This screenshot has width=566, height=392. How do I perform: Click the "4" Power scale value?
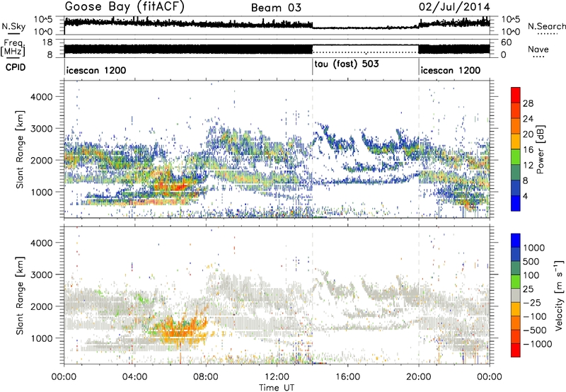click(x=525, y=197)
